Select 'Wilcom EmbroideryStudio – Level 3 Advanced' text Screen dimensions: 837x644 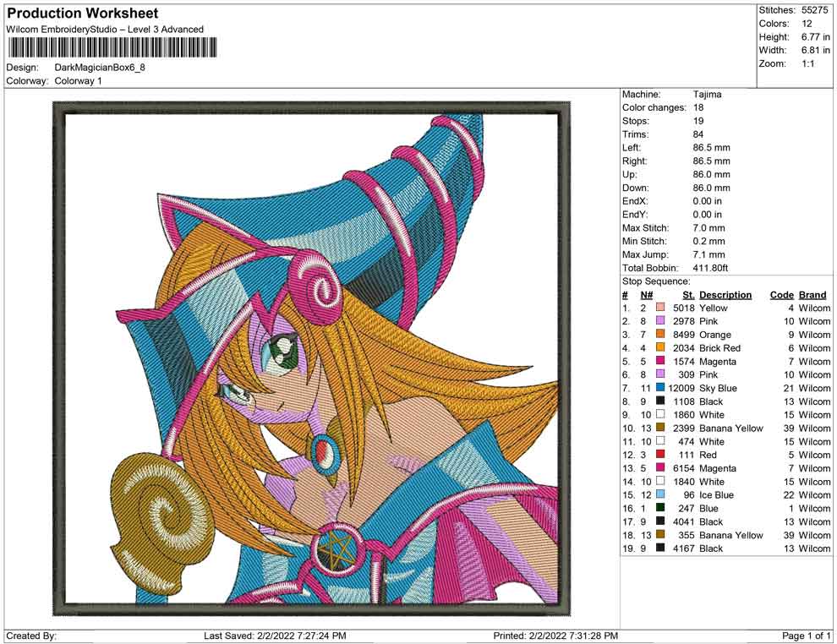[x=105, y=30]
